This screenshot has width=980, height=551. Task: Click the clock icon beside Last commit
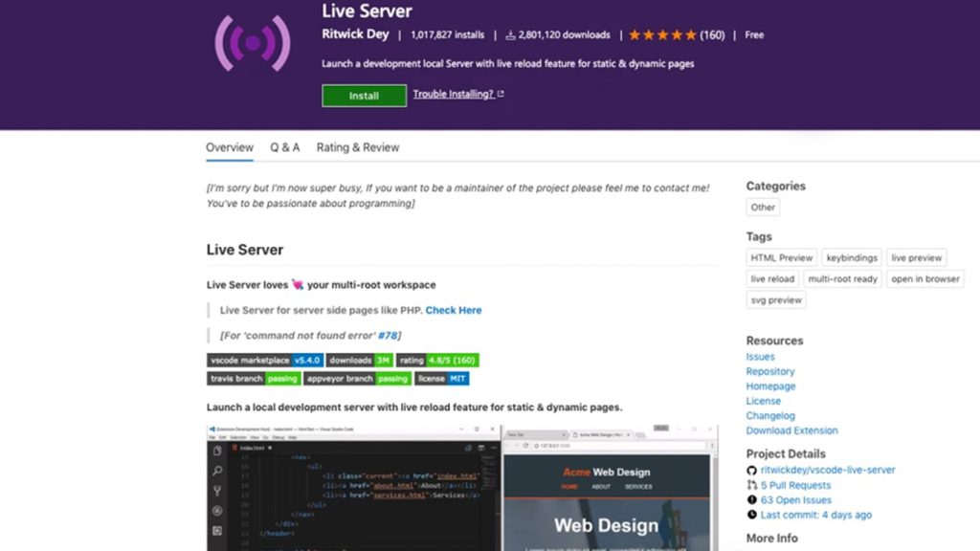tap(751, 515)
